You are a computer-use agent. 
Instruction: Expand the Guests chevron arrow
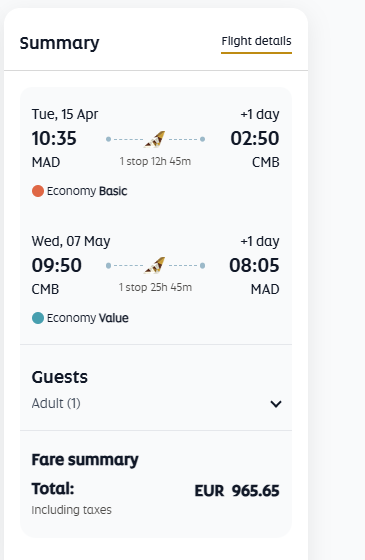pyautogui.click(x=276, y=404)
